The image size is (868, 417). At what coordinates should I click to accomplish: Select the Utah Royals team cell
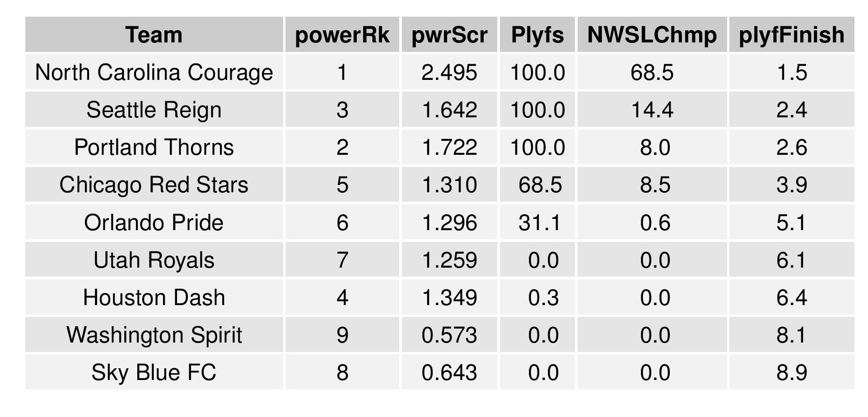(x=154, y=260)
